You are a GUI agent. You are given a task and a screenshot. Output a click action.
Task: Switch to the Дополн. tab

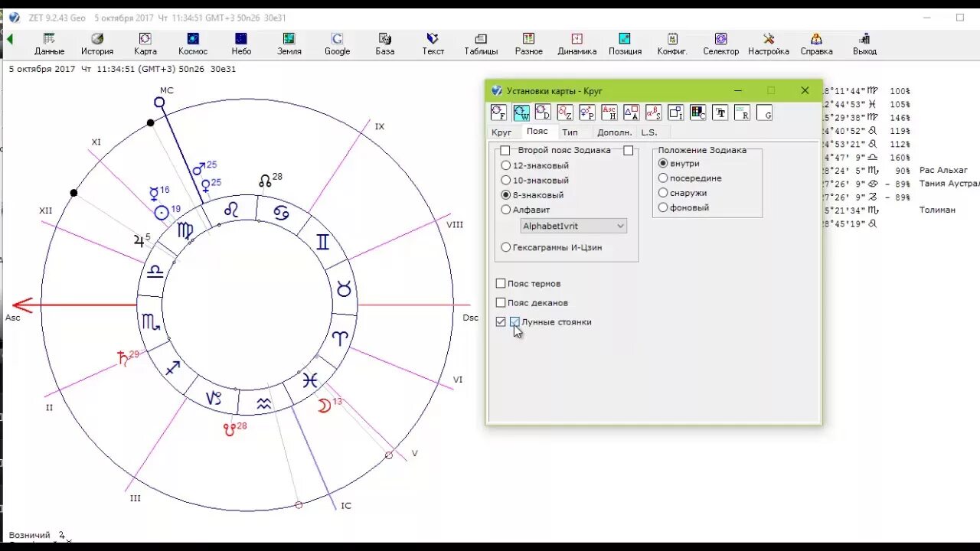point(615,132)
